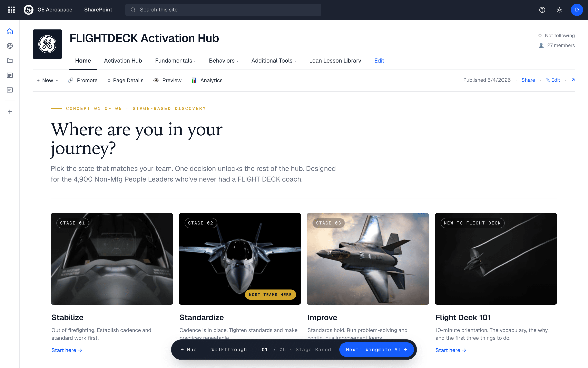Click Page Details in toolbar

pos(125,80)
